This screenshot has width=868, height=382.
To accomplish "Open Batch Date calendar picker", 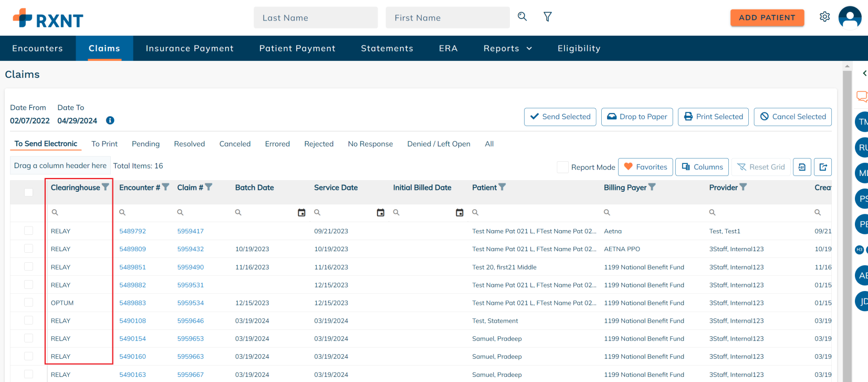I will 301,212.
